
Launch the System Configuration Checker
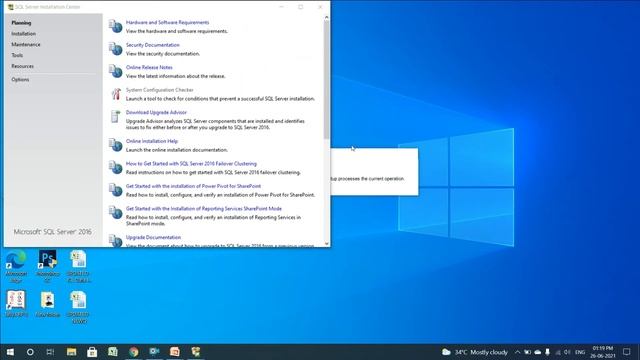(x=160, y=90)
